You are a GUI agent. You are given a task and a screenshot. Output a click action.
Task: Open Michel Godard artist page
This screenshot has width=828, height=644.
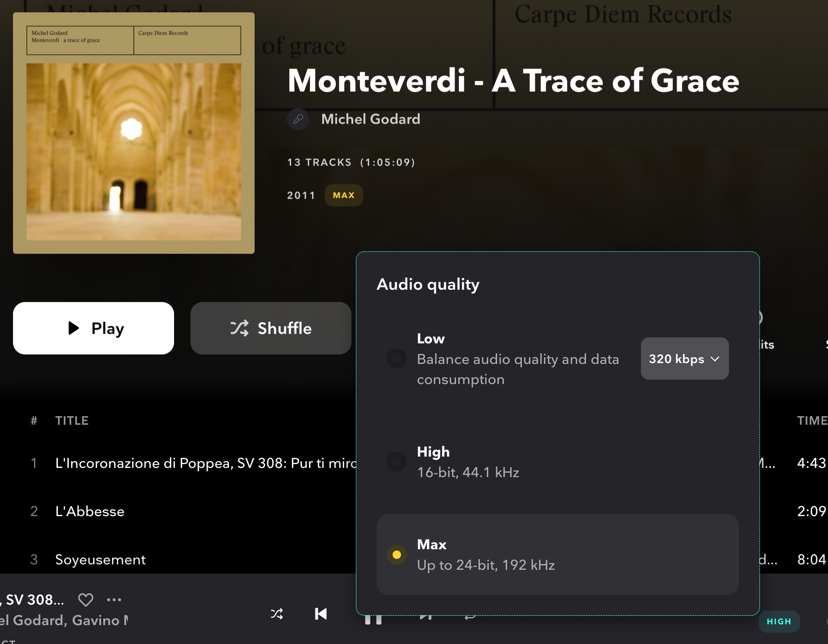(371, 119)
